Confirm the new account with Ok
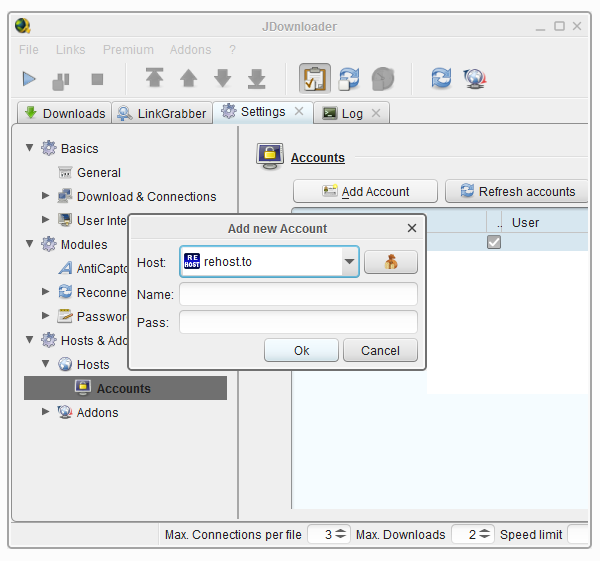The height and width of the screenshot is (561, 600). coord(302,350)
